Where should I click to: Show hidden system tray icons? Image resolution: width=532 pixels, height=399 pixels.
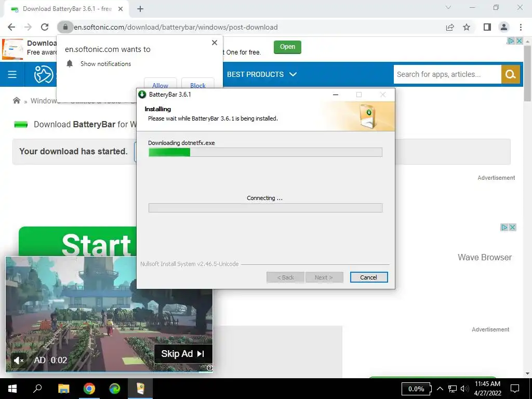[x=440, y=389]
